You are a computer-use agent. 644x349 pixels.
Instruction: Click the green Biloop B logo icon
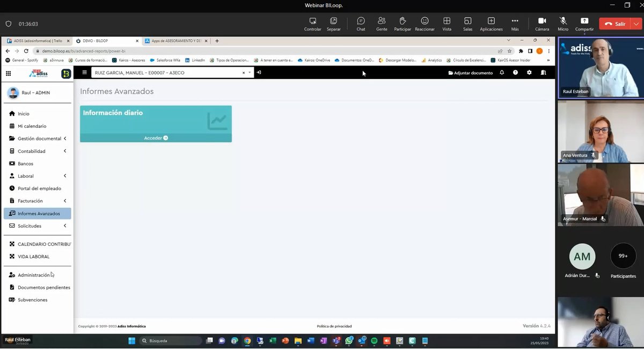point(66,74)
